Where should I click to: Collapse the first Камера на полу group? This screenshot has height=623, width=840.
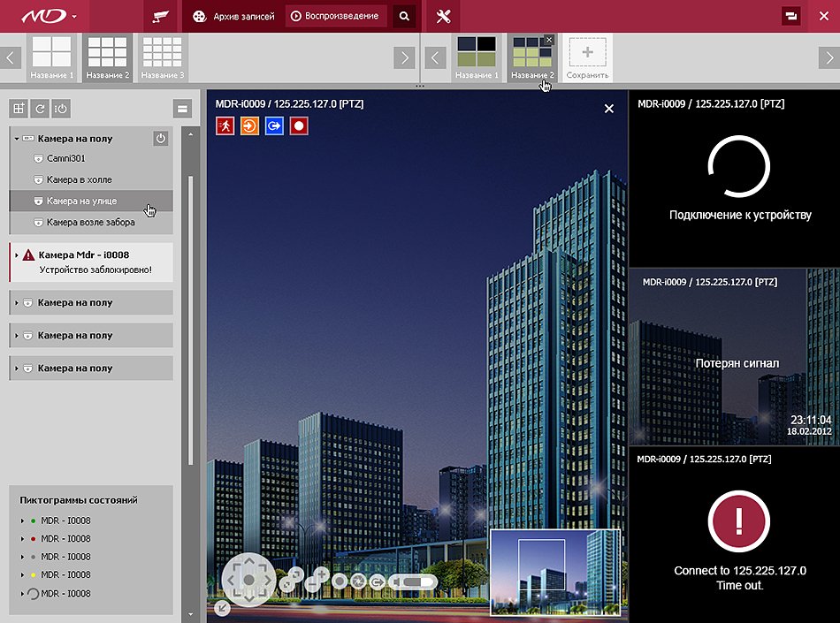[x=17, y=139]
